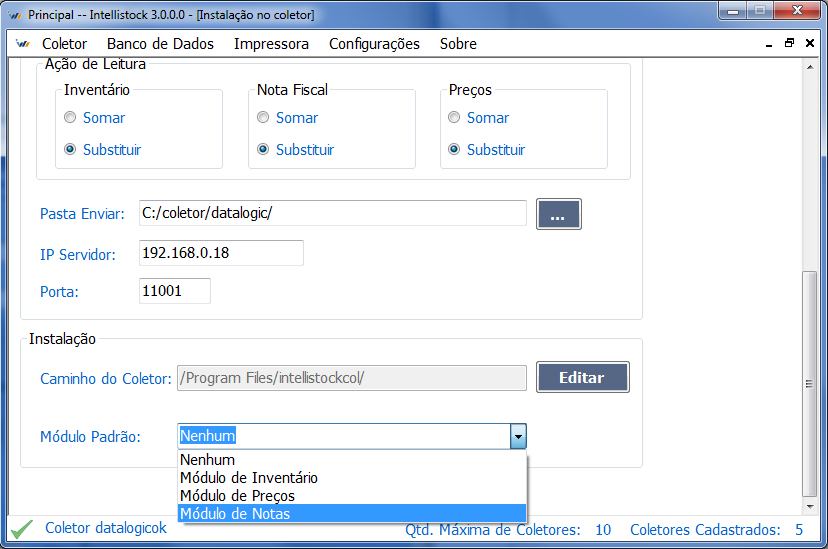Click the Módulo Padrão label
This screenshot has height=549, width=828.
(x=90, y=437)
